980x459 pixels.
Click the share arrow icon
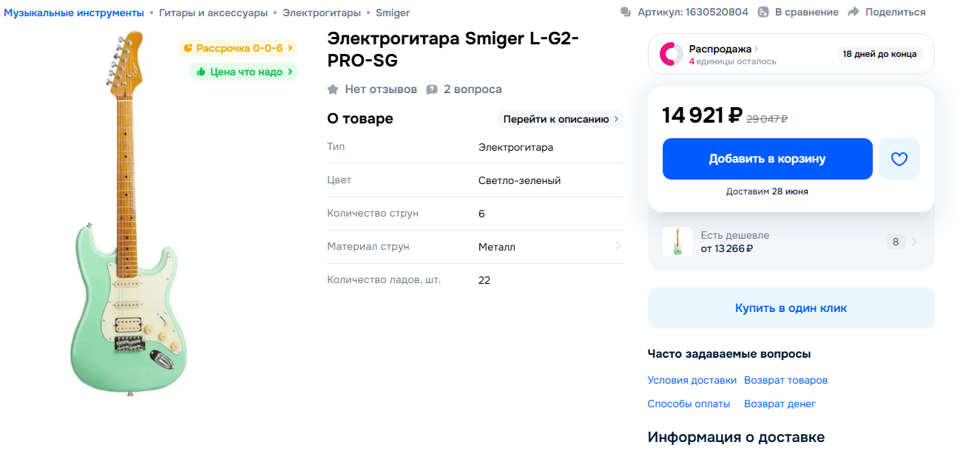tap(854, 12)
